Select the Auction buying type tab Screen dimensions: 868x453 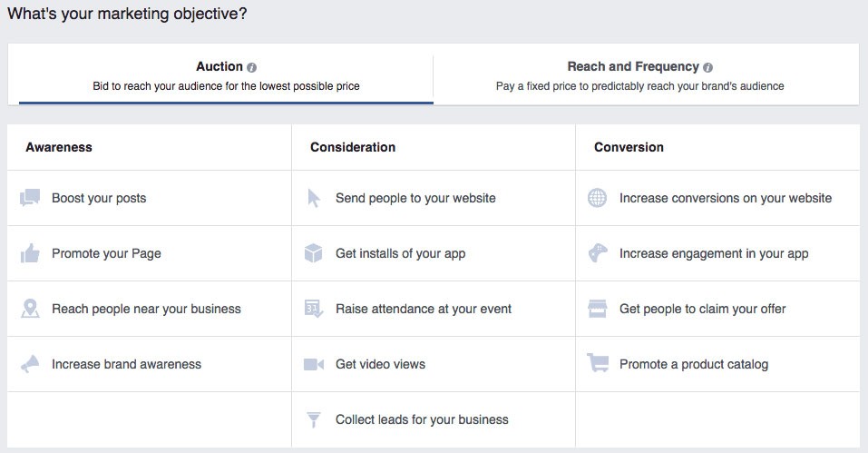226,76
